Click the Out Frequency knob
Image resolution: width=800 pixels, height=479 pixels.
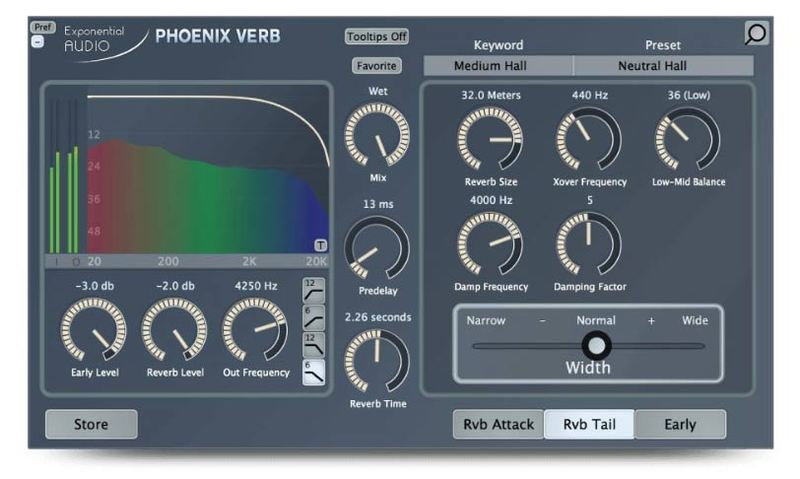[256, 330]
